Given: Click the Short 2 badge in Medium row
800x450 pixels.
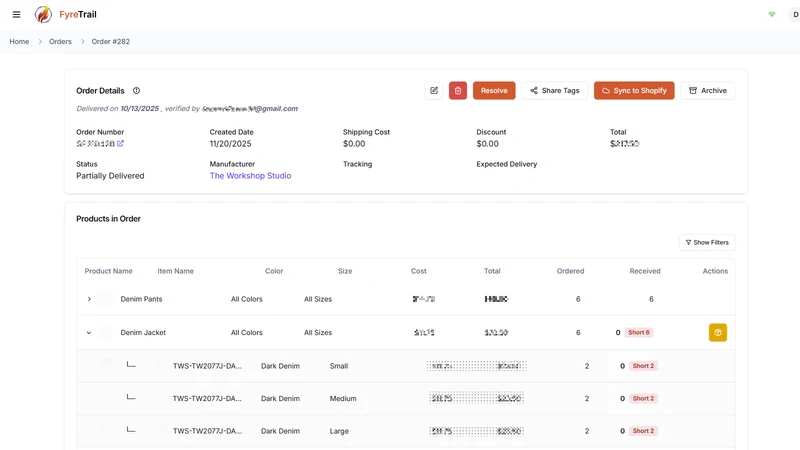Looking at the screenshot, I should tap(643, 398).
